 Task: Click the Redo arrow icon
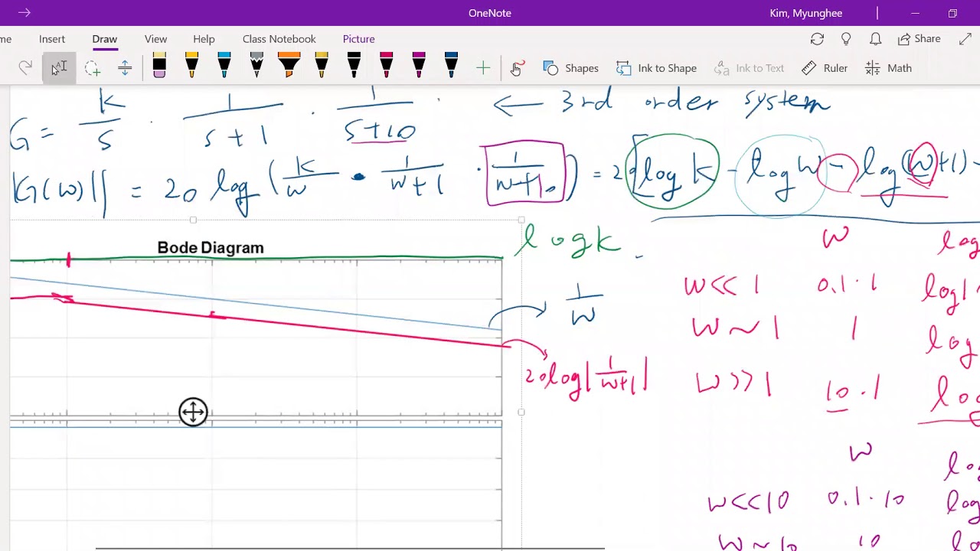pyautogui.click(x=25, y=68)
